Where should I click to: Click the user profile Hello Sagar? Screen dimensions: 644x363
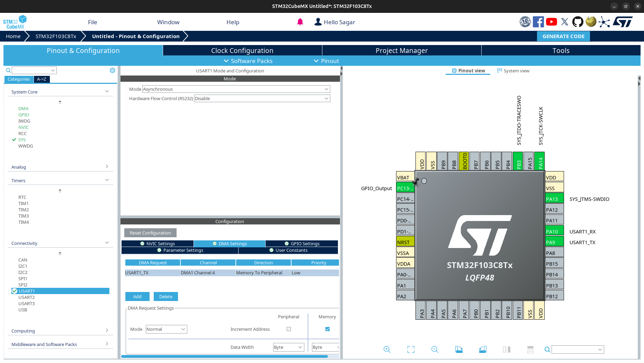[x=335, y=22]
